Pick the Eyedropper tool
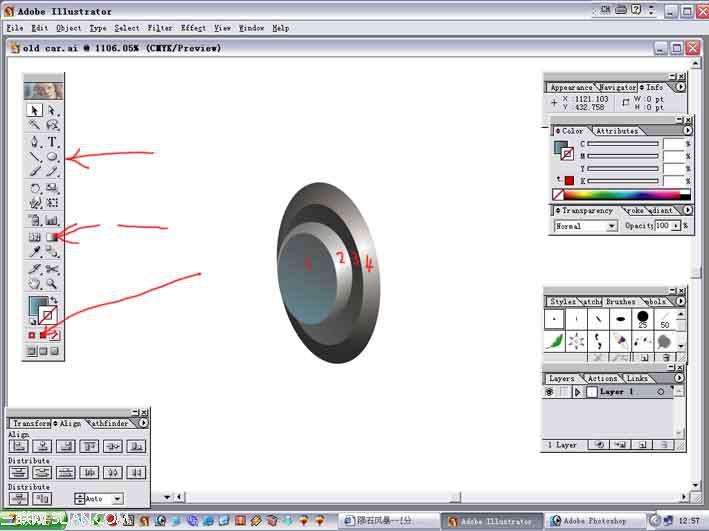The height and width of the screenshot is (531, 709). coord(34,252)
